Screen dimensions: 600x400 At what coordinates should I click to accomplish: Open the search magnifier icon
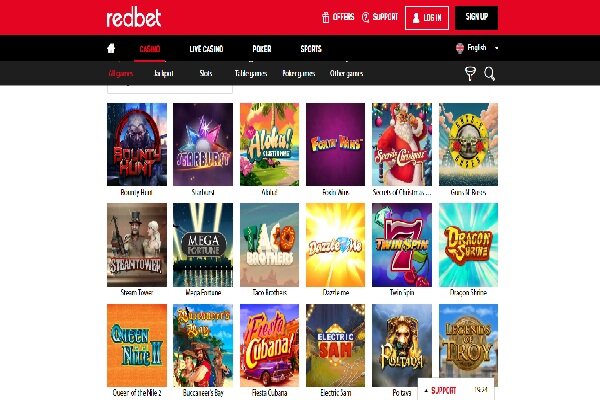489,73
